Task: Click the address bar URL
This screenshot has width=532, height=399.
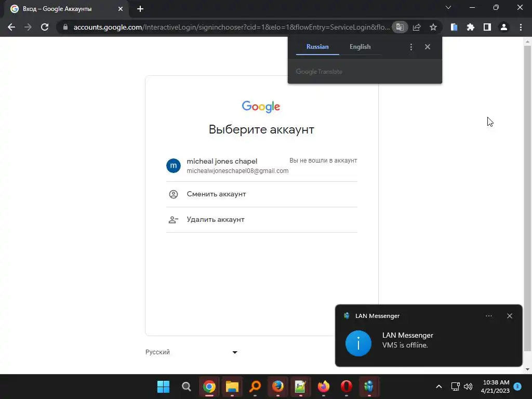Action: pyautogui.click(x=231, y=27)
